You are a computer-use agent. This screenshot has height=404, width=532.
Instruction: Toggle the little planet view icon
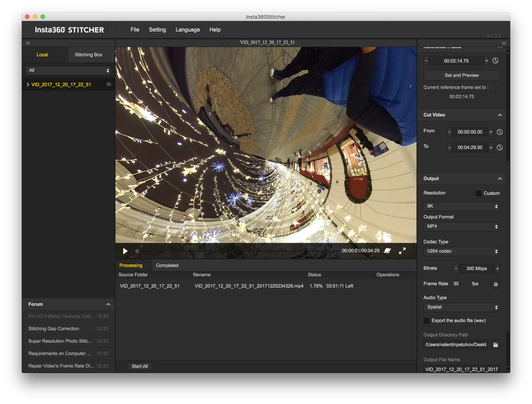point(388,251)
